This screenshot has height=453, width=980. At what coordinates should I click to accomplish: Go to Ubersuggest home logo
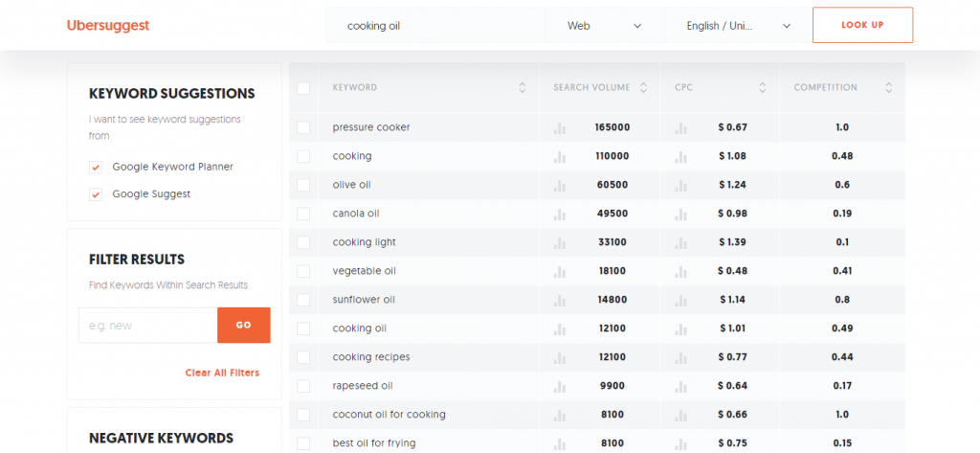[108, 26]
